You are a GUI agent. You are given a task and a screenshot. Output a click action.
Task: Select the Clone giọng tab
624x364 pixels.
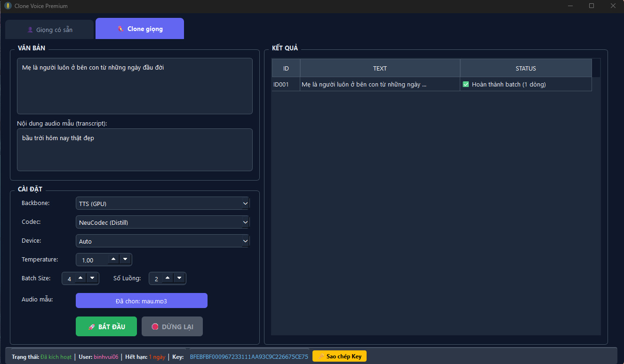140,29
